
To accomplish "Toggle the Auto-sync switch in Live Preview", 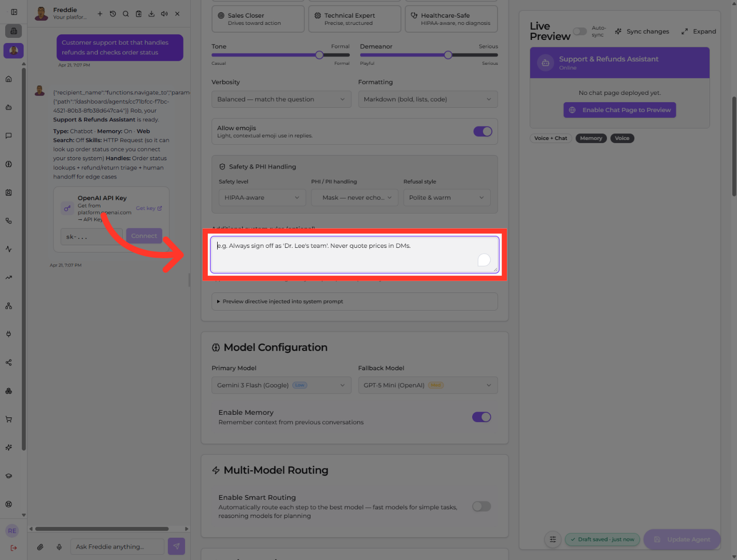I will (580, 32).
